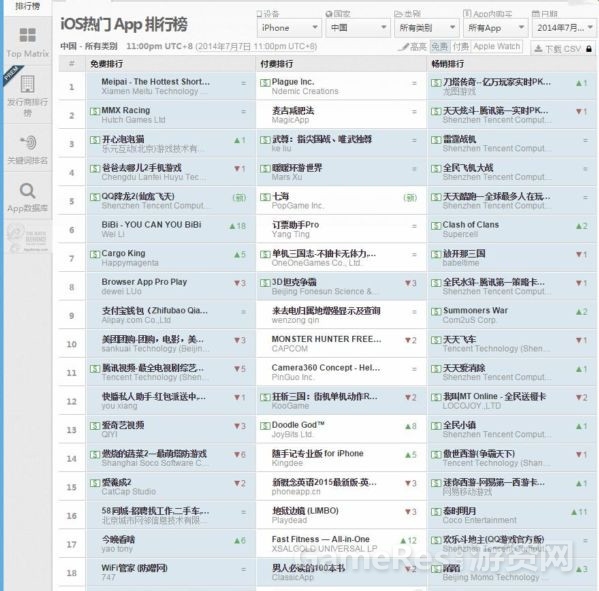599x591 pixels.
Task: Click in-app purchase icon beside 开心泡泡猫
Action: [x=95, y=140]
